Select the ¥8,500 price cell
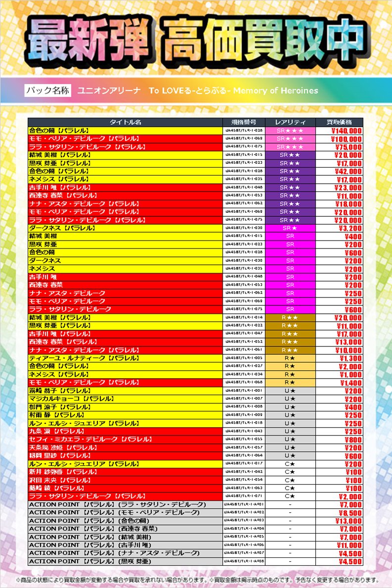This screenshot has height=588, width=392. click(x=339, y=513)
